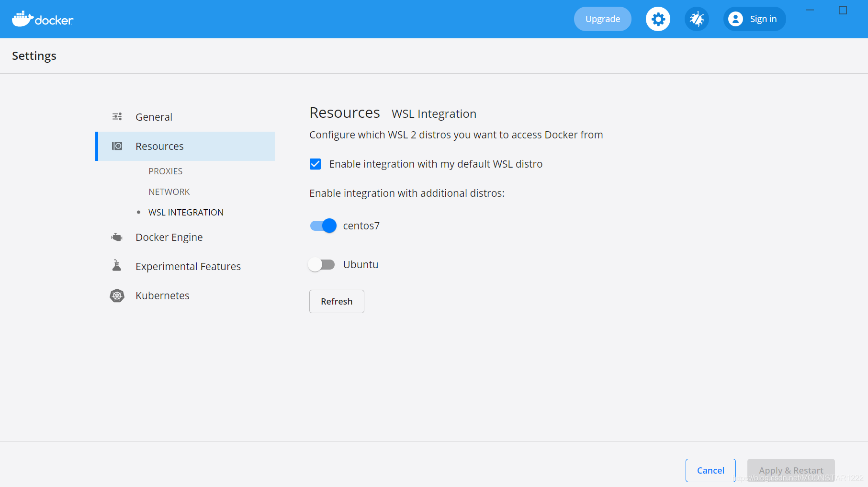The image size is (868, 487).
Task: Enable Ubuntu integration toggle
Action: [x=321, y=264]
